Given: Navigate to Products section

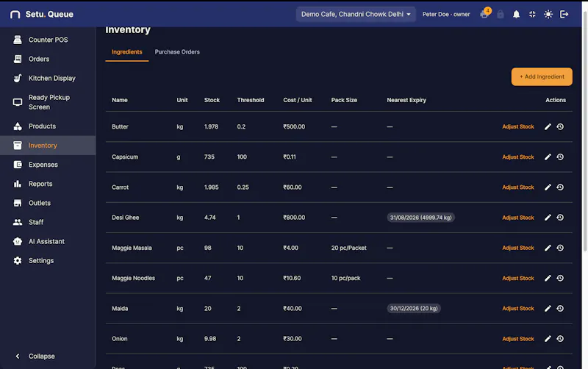Looking at the screenshot, I should 48,126.
